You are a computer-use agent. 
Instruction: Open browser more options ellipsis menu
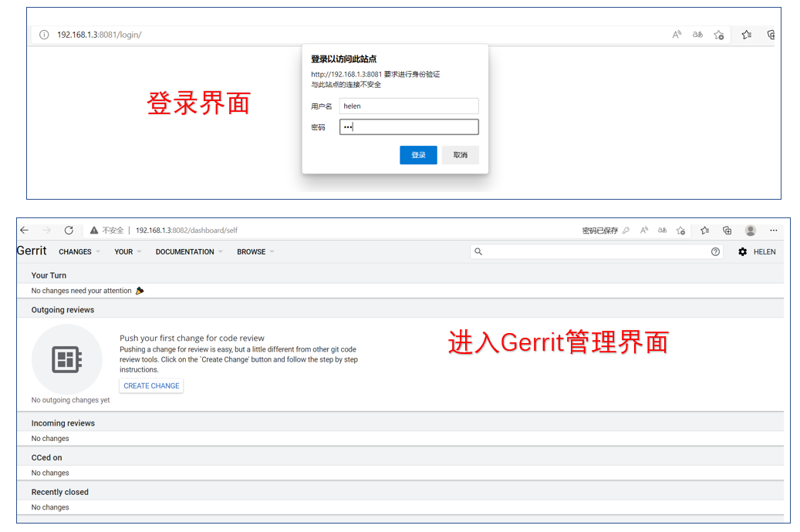[x=773, y=230]
